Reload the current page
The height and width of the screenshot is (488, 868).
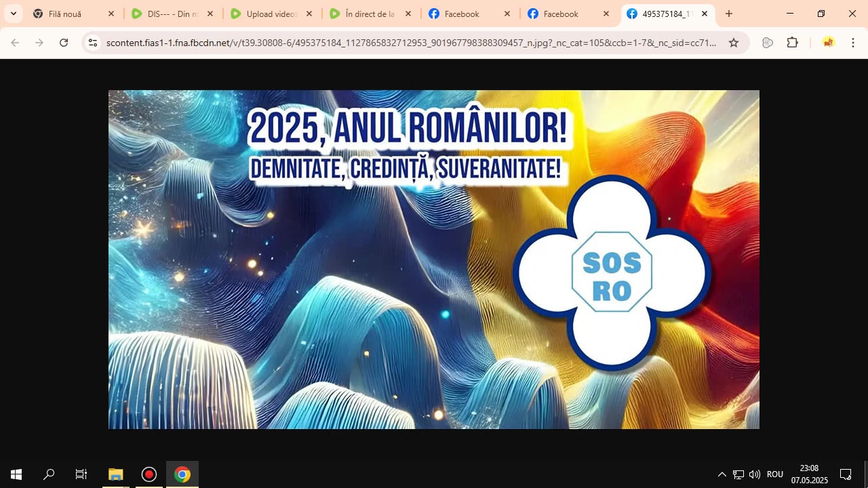pyautogui.click(x=64, y=43)
